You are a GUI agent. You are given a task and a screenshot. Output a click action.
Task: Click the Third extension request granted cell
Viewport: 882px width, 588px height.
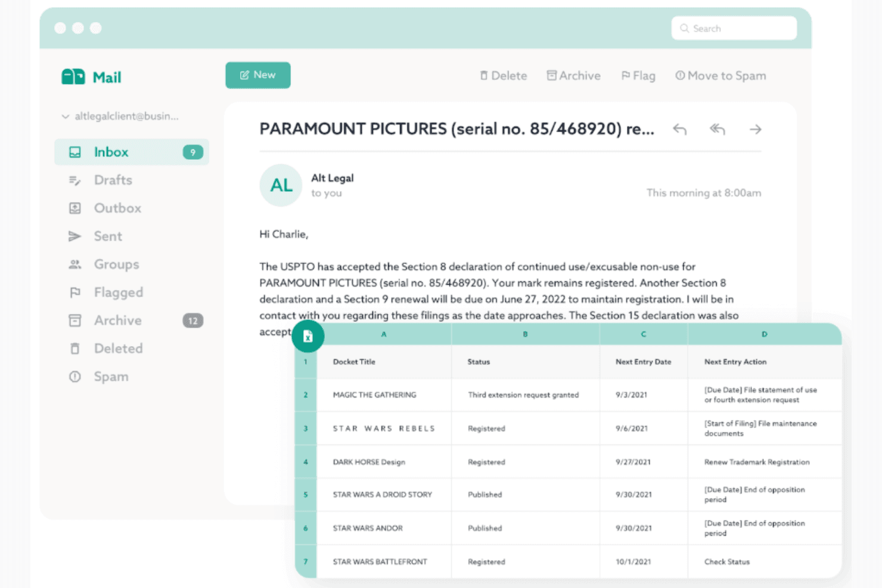[x=526, y=395]
